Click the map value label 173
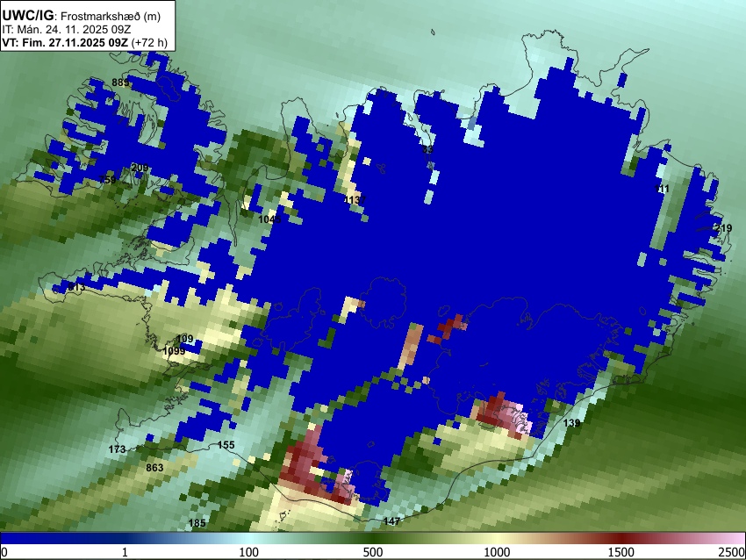746x560 pixels. pyautogui.click(x=117, y=449)
